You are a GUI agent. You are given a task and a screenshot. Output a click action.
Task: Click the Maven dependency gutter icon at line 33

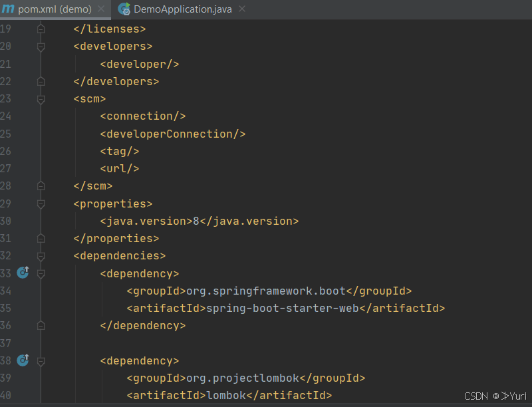[x=23, y=273]
